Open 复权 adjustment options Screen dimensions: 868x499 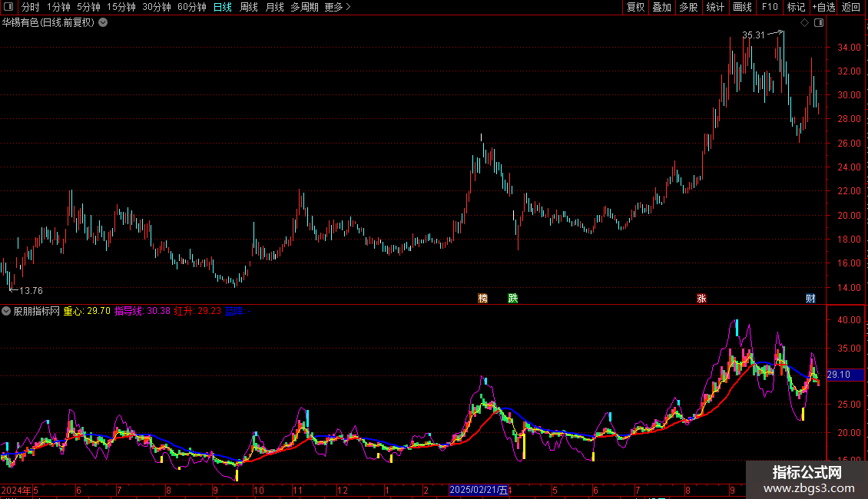[x=635, y=7]
